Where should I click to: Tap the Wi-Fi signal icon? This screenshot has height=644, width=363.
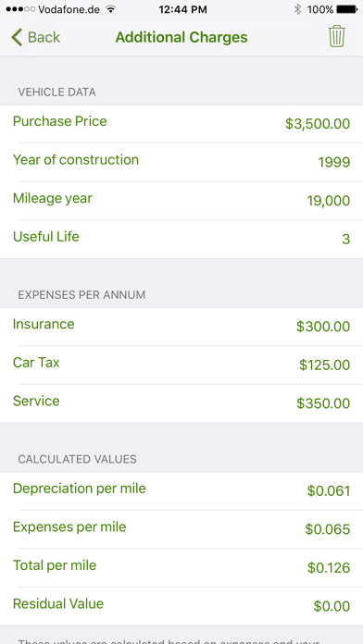110,9
